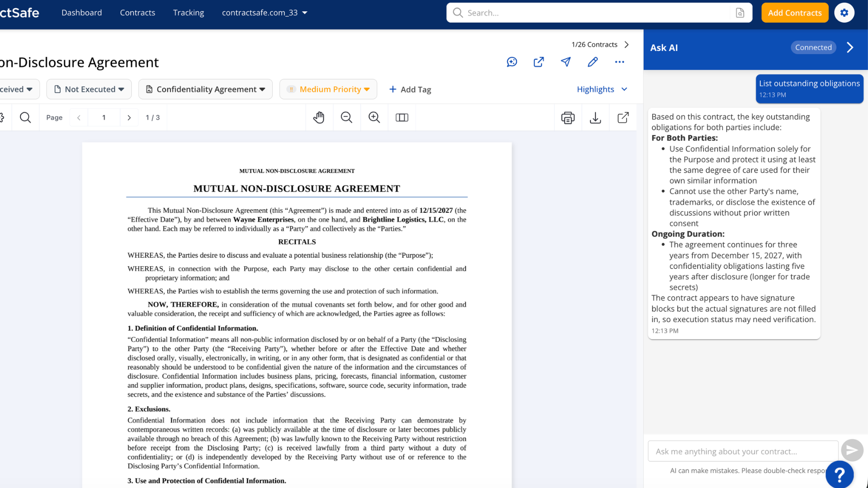Open the AI chat comment icon
Viewport: 868px width, 488px height.
pyautogui.click(x=512, y=62)
